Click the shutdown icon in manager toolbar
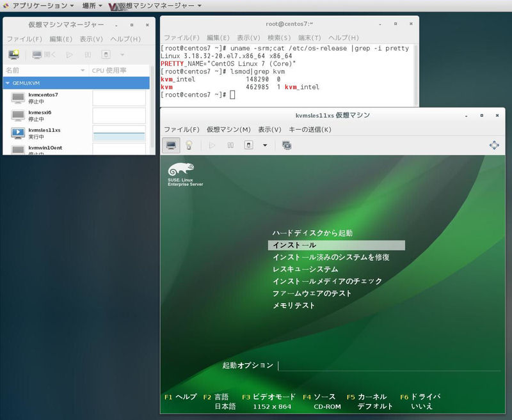512x420 pixels. (x=106, y=54)
